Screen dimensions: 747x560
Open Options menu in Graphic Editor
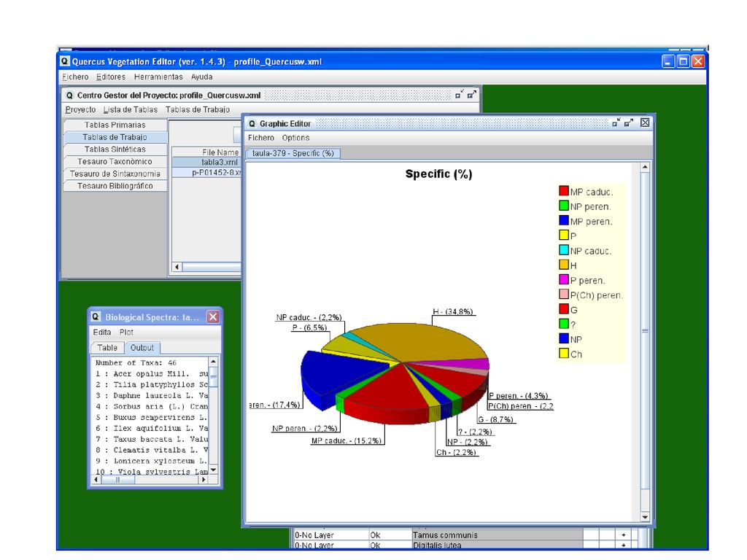pos(295,138)
